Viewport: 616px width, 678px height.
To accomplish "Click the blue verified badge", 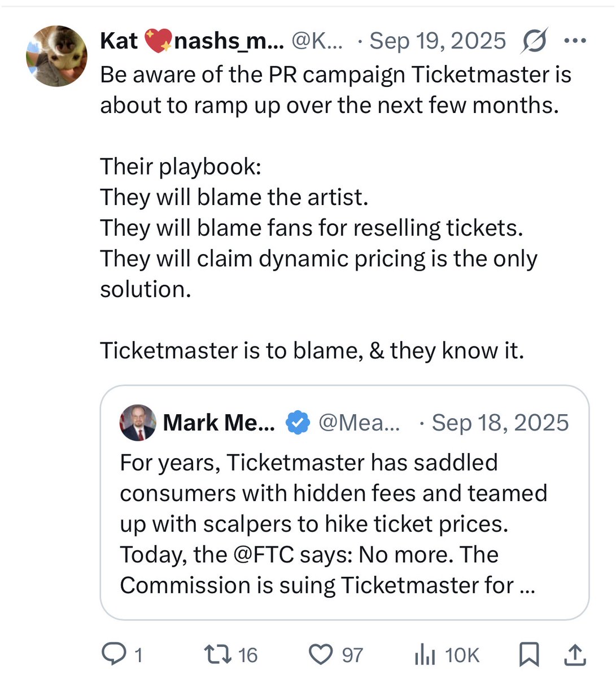I will tap(298, 423).
